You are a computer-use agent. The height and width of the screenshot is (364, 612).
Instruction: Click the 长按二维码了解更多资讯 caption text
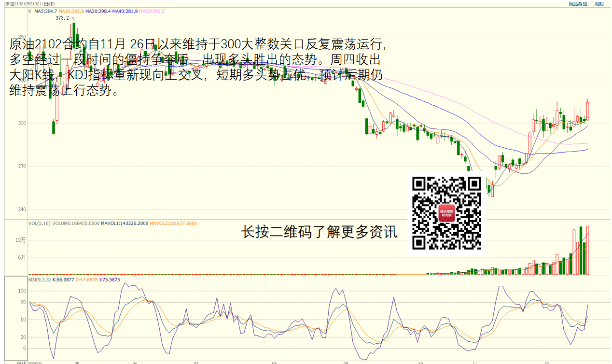pos(319,233)
